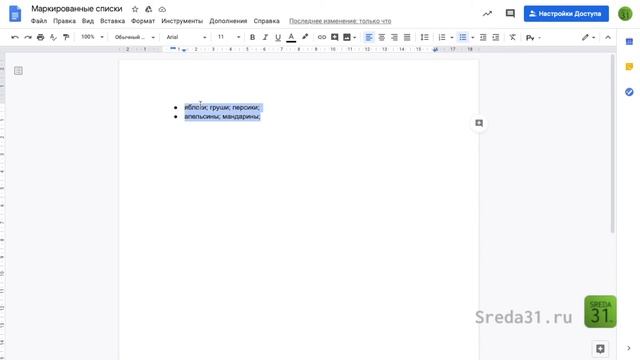Open the Инструменты menu
This screenshot has height=360, width=640.
pyautogui.click(x=182, y=21)
